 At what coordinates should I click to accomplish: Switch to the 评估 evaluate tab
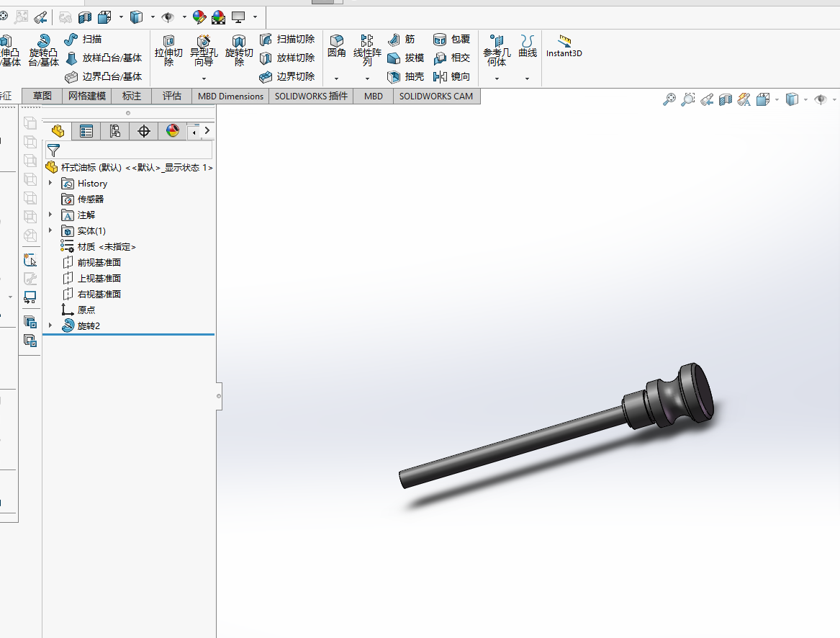[x=171, y=96]
